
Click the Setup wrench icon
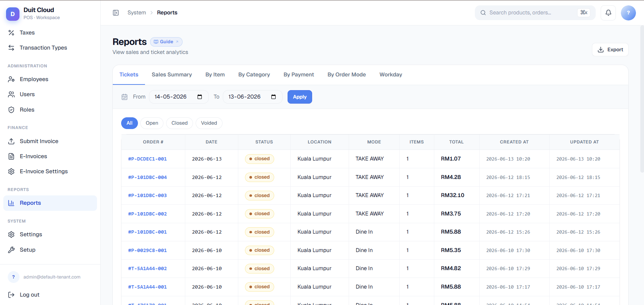(11, 250)
